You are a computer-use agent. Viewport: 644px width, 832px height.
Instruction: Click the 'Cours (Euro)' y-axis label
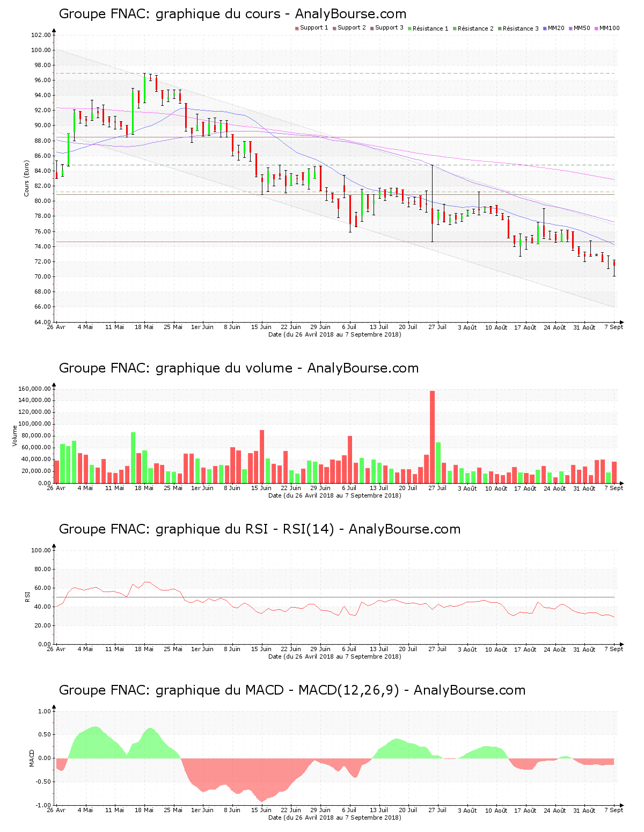pyautogui.click(x=26, y=178)
